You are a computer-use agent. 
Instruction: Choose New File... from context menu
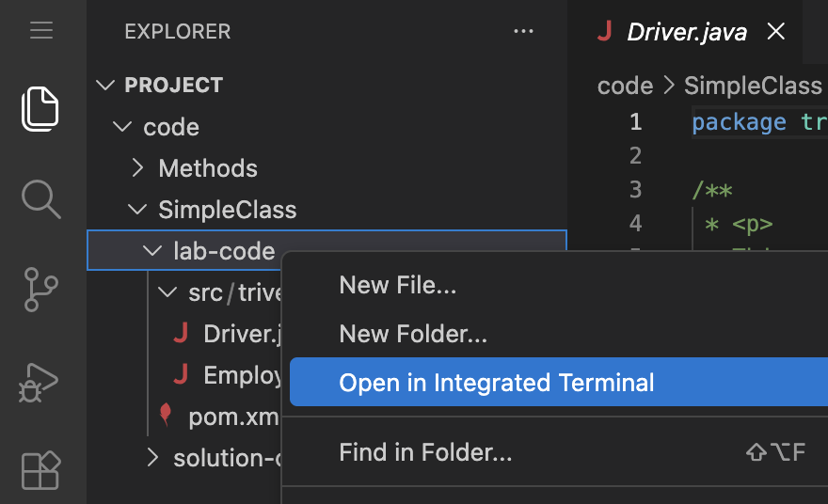tap(559, 285)
